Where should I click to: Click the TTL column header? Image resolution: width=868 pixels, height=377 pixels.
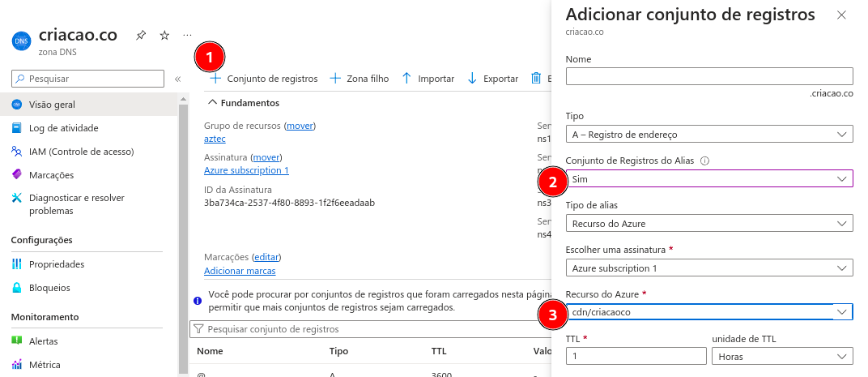click(438, 351)
